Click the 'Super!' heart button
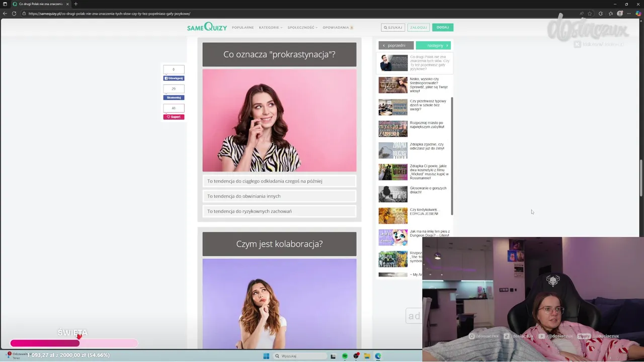This screenshot has height=362, width=644. click(174, 117)
